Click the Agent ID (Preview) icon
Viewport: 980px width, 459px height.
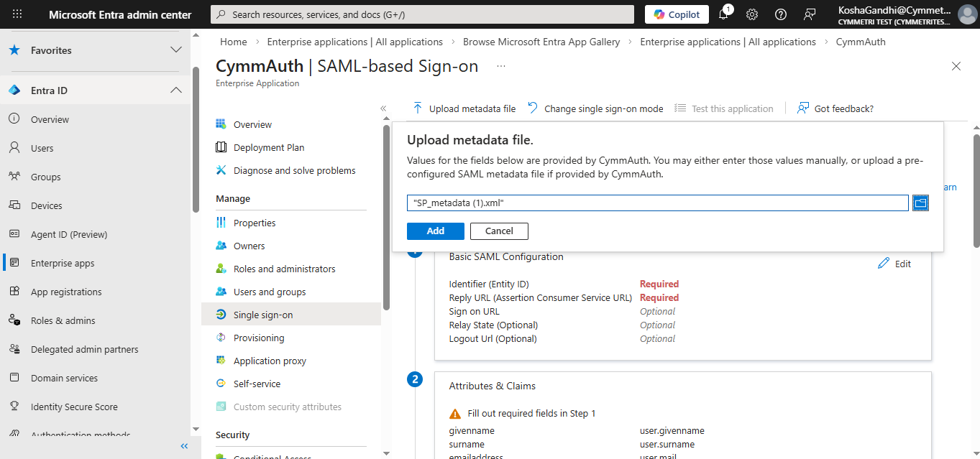(x=14, y=234)
